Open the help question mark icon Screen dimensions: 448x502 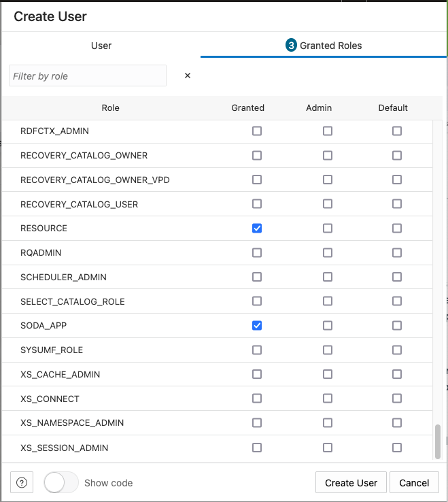tap(22, 482)
